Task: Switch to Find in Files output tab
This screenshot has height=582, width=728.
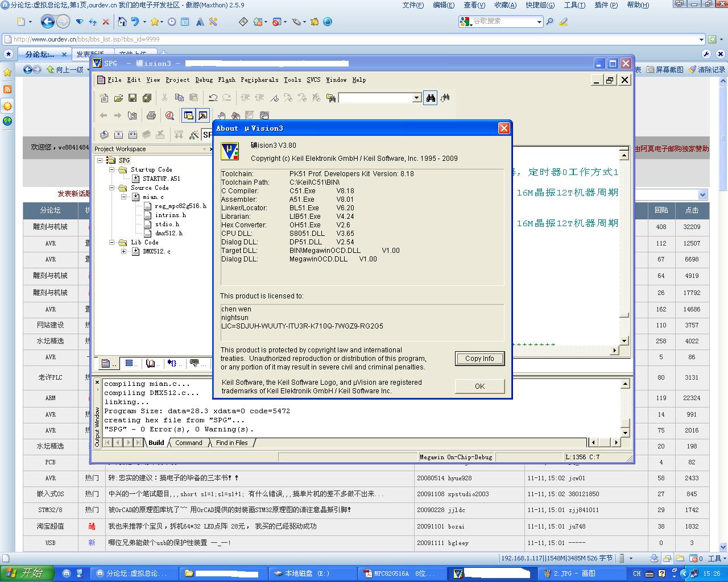Action: (x=231, y=443)
